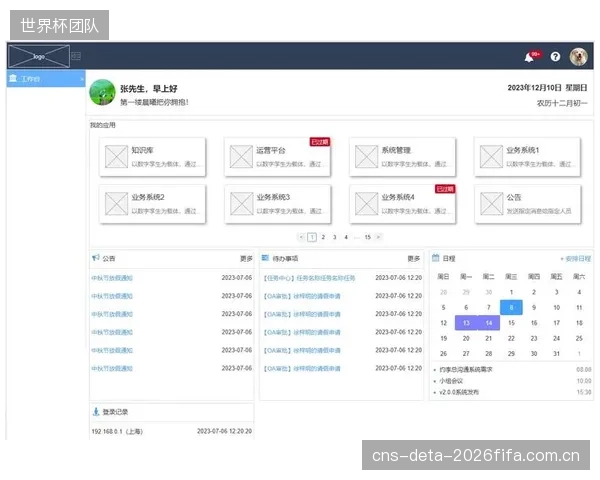Select page 3 in app pagination
The width and height of the screenshot is (600, 480).
tap(335, 237)
